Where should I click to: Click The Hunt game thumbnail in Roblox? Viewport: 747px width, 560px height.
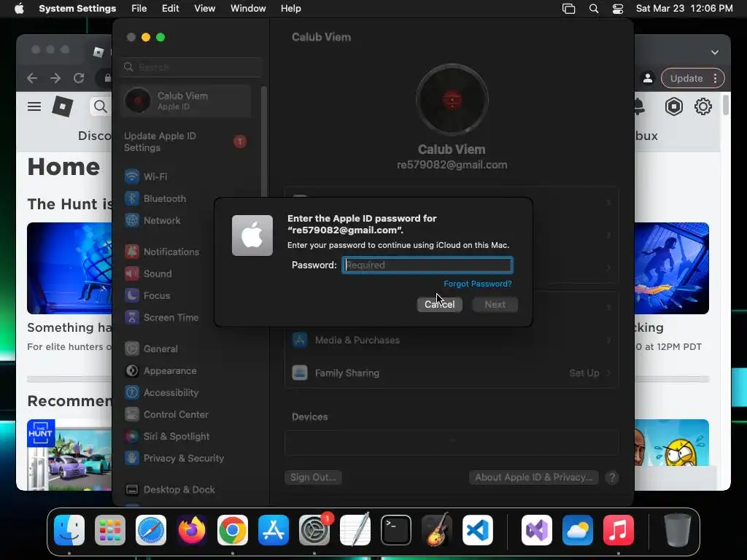69,454
